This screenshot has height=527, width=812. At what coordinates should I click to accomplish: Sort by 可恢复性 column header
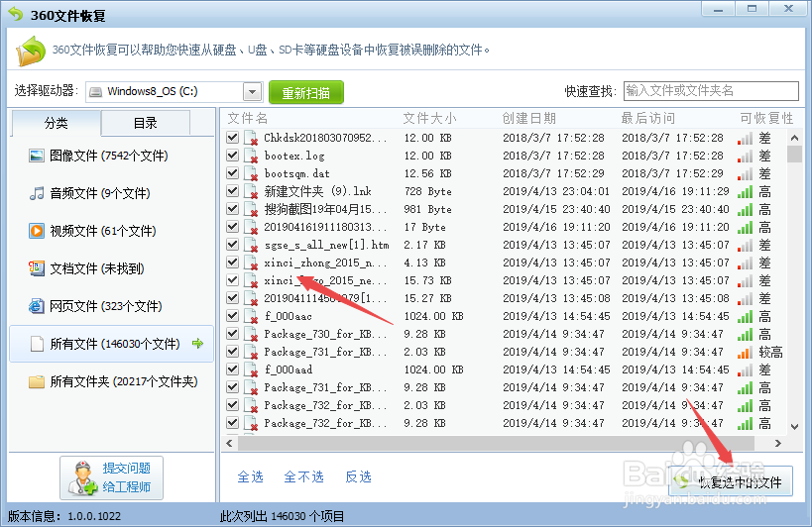point(766,119)
